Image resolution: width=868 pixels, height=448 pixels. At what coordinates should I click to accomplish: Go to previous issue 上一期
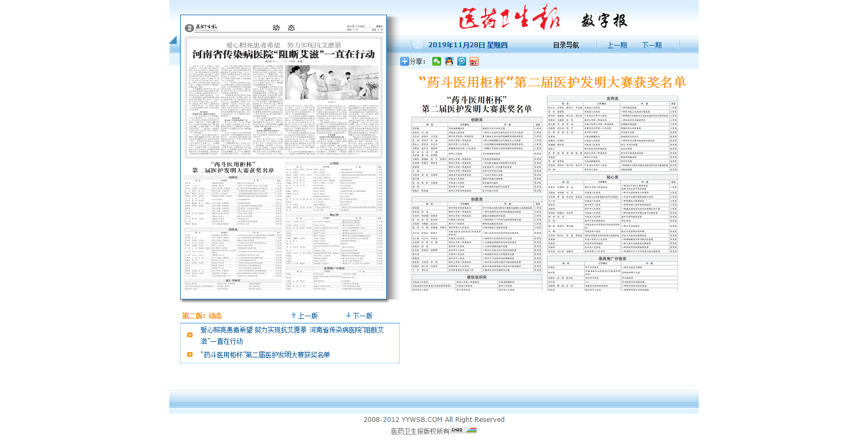click(617, 46)
